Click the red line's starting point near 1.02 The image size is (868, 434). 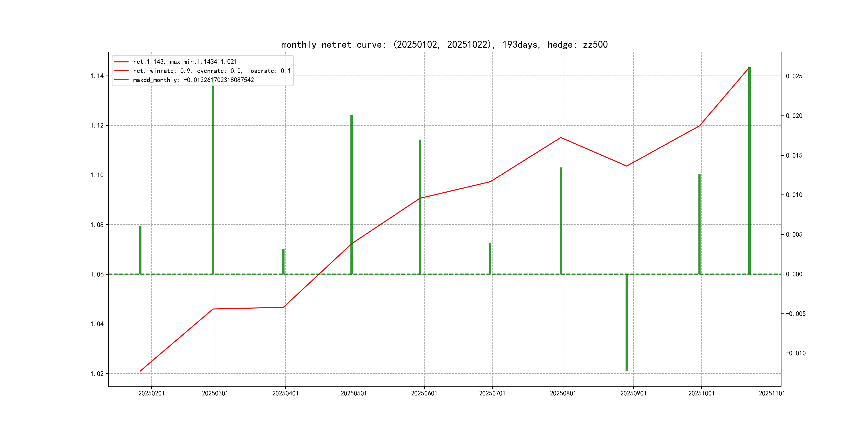(x=140, y=371)
